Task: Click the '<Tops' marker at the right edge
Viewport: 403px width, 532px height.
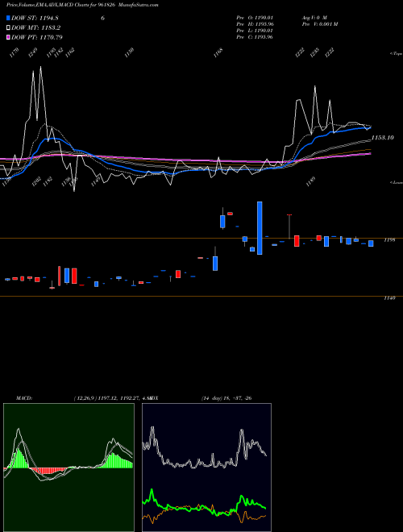Action: 397,54
